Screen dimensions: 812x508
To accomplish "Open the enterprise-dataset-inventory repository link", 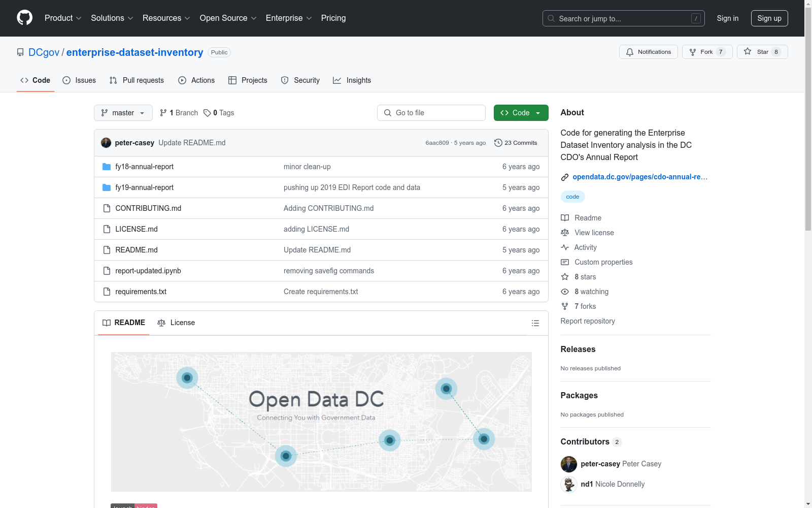I will (x=134, y=52).
